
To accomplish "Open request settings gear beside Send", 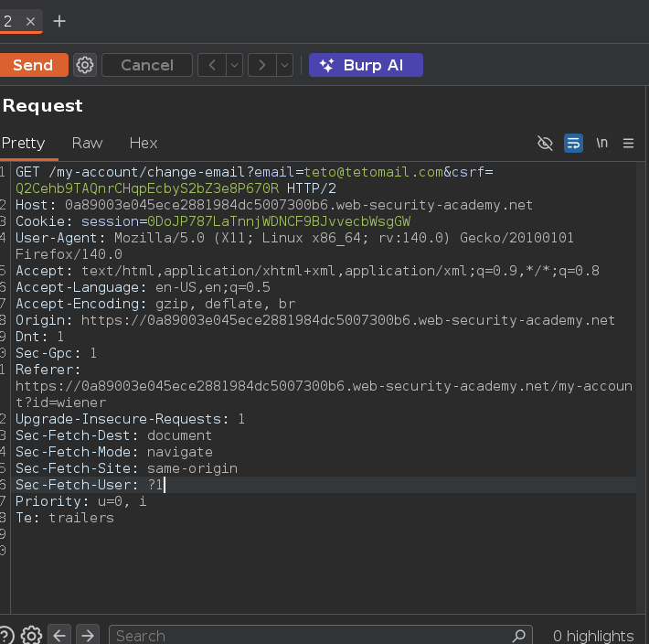I will pos(85,65).
